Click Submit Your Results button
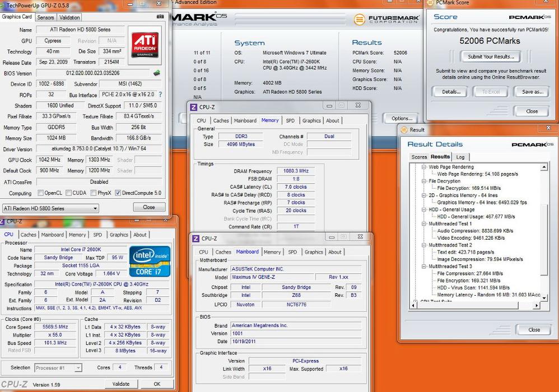The image size is (559, 392). click(491, 57)
